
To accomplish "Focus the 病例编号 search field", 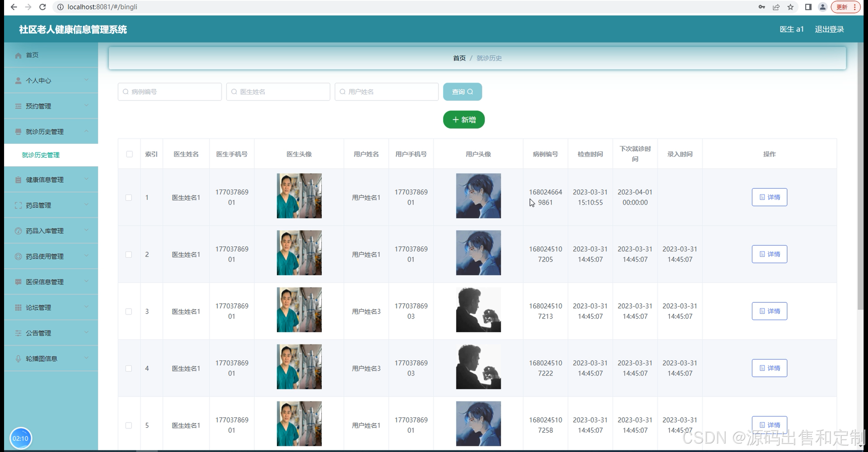I will [x=170, y=92].
